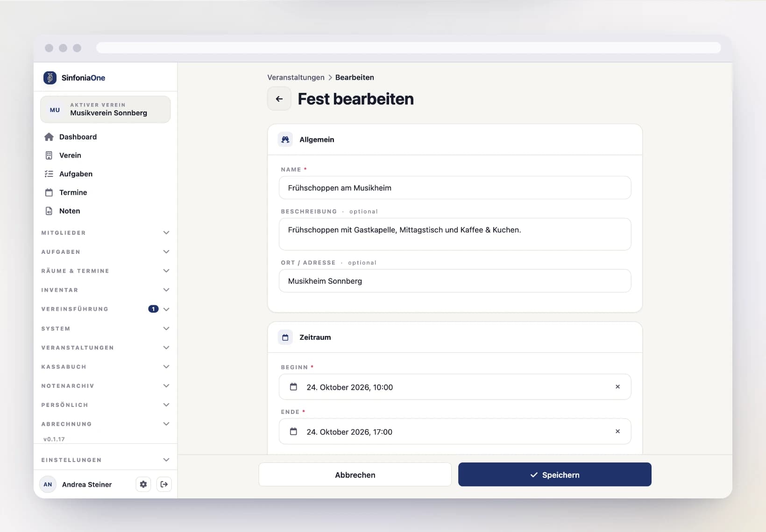
Task: Clear the Beginn date value
Action: tap(617, 387)
